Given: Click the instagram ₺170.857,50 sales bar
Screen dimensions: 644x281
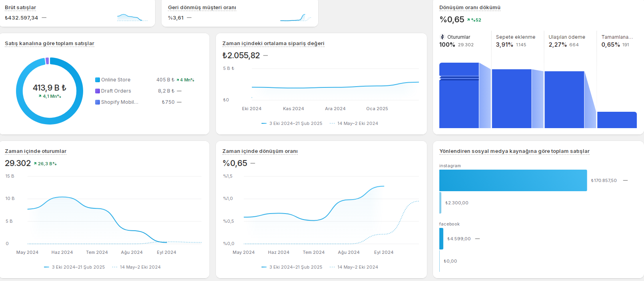Looking at the screenshot, I should pyautogui.click(x=513, y=180).
